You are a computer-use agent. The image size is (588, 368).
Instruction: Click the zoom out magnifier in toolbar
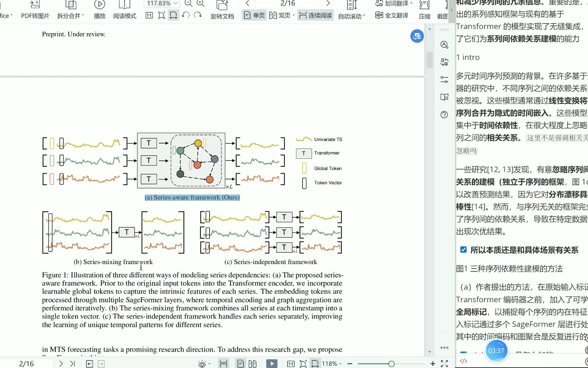(x=188, y=3)
